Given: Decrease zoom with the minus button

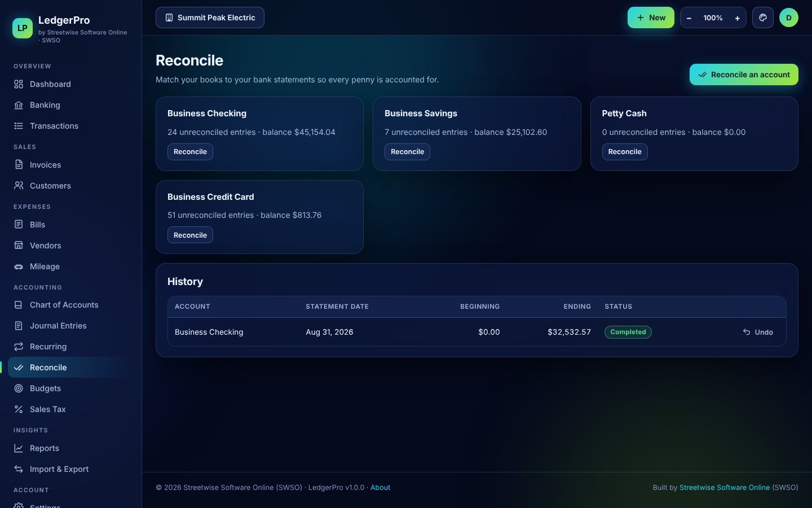Looking at the screenshot, I should (x=689, y=18).
